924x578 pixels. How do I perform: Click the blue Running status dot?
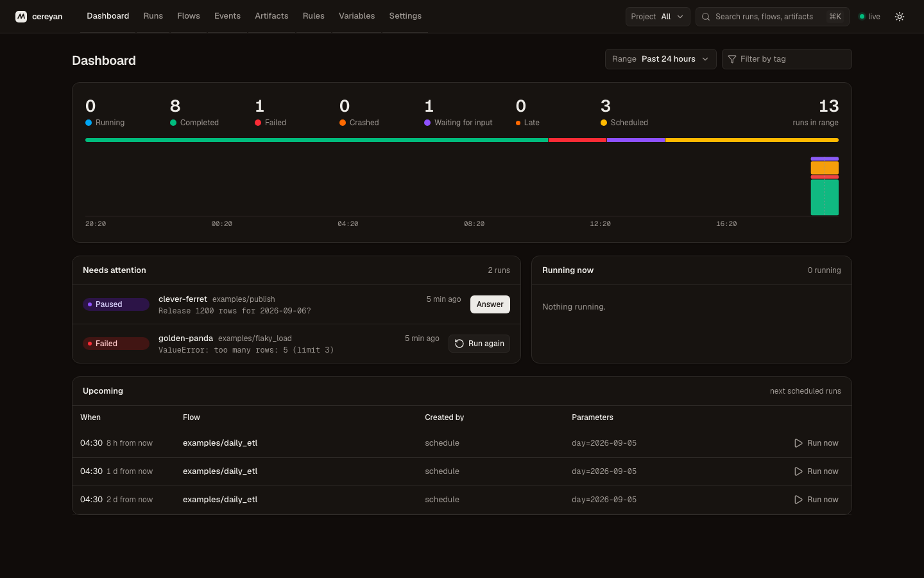click(89, 123)
